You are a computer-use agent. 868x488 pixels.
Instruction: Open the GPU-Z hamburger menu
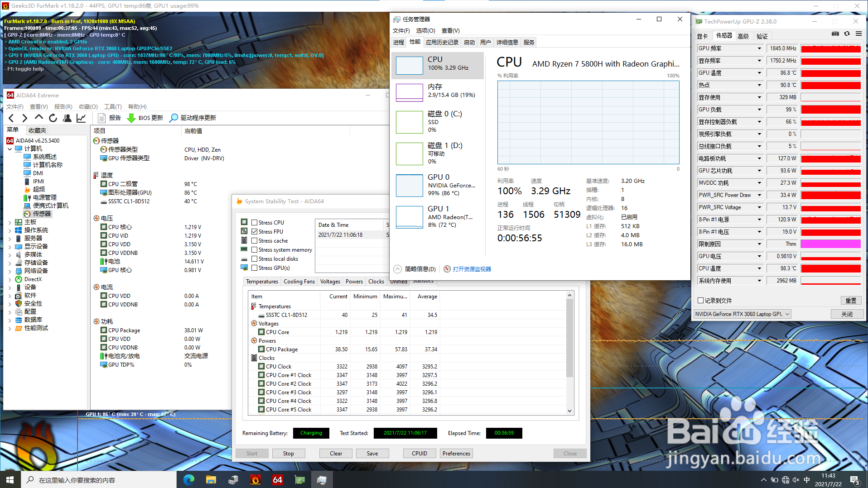pyautogui.click(x=858, y=34)
